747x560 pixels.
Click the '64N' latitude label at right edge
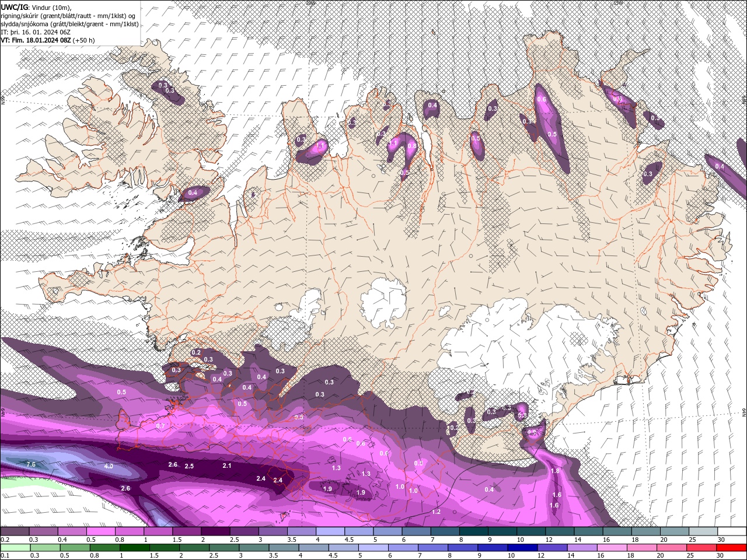coord(744,412)
